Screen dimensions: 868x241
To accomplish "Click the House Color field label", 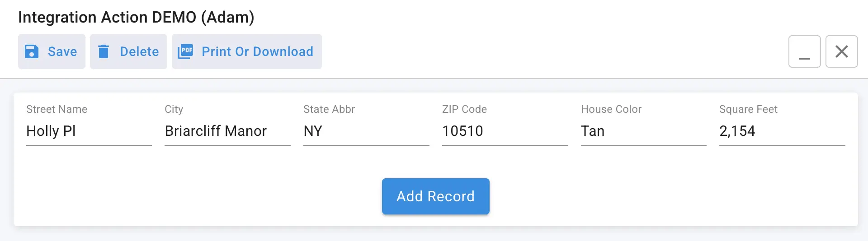I will tap(611, 109).
